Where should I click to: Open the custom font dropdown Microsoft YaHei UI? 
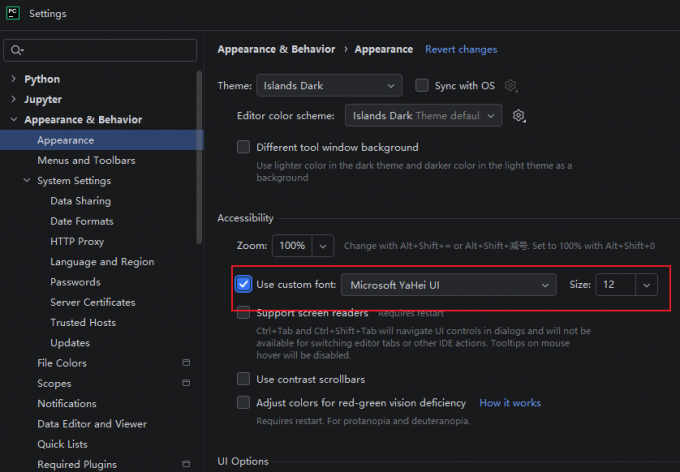coord(448,285)
